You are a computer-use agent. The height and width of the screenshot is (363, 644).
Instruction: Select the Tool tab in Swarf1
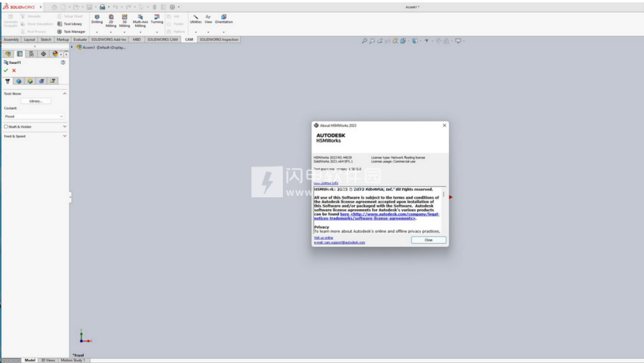pyautogui.click(x=7, y=80)
